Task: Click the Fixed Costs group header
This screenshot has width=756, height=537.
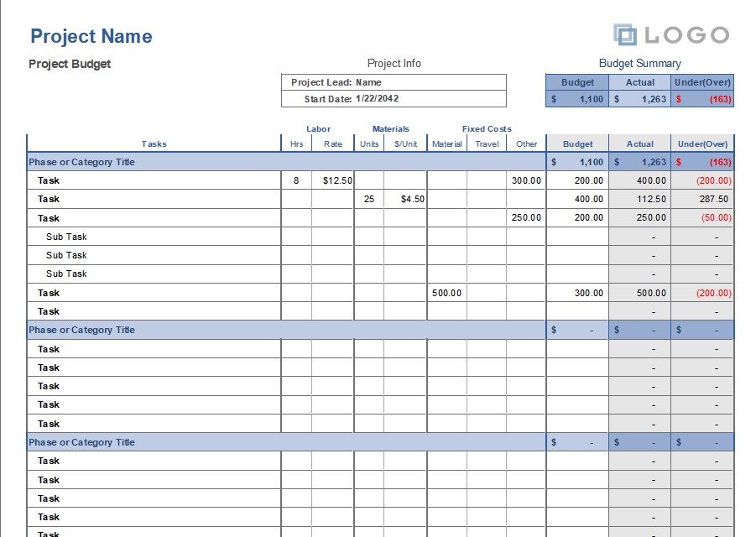Action: (487, 129)
